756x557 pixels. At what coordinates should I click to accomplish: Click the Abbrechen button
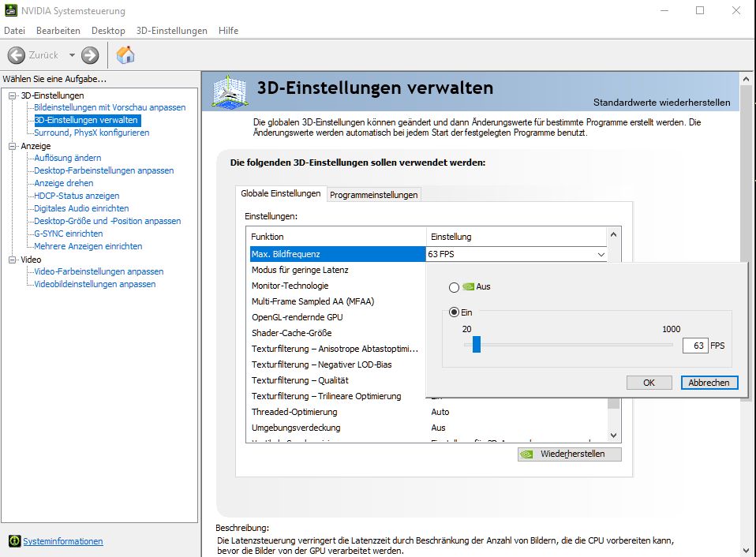[709, 383]
